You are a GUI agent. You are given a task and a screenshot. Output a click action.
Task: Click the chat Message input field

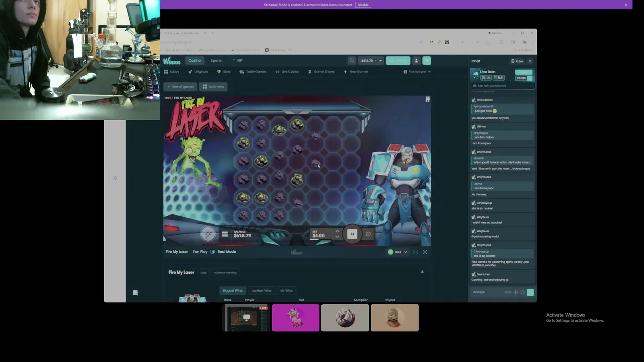click(x=487, y=292)
